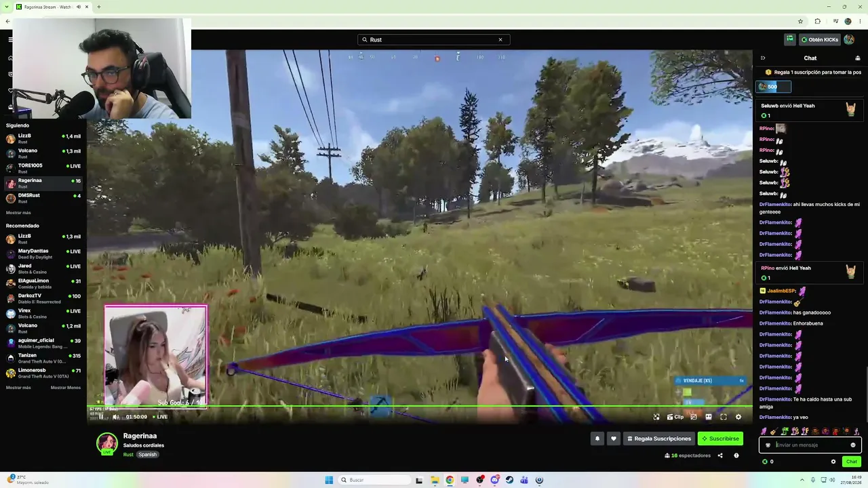Open the Rust category link under the title

tap(128, 455)
